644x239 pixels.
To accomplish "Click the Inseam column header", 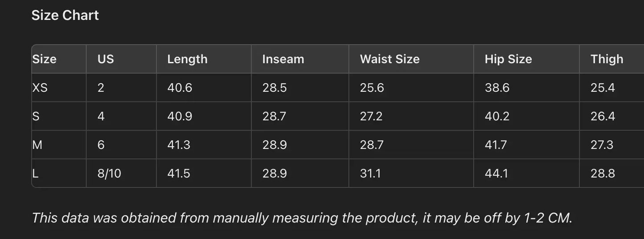I will (283, 59).
